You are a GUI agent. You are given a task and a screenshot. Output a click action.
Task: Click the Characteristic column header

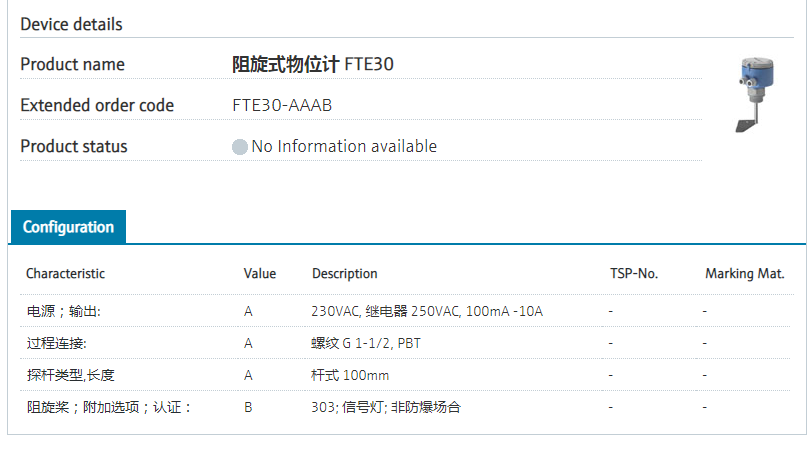click(x=65, y=273)
